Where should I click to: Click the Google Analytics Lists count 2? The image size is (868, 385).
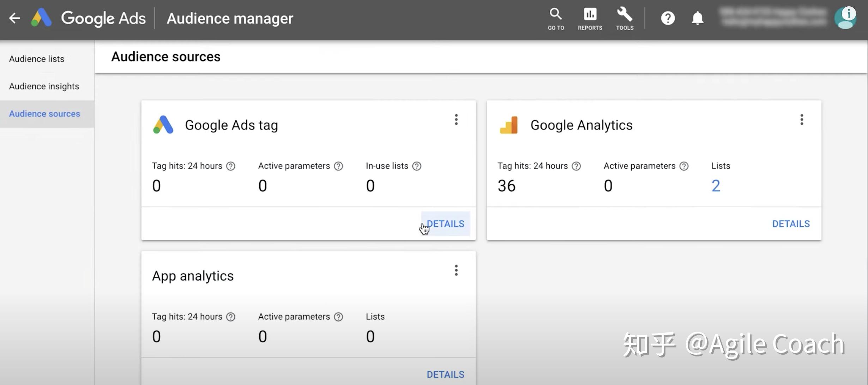(716, 186)
